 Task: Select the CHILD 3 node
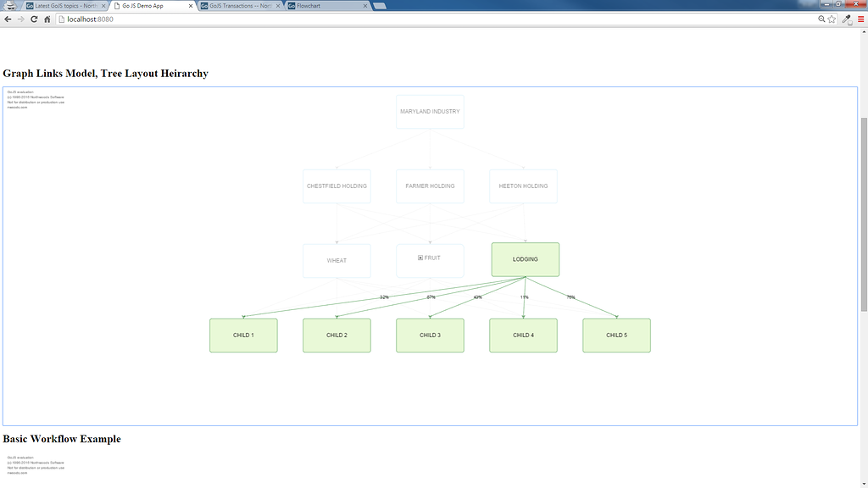pos(430,335)
